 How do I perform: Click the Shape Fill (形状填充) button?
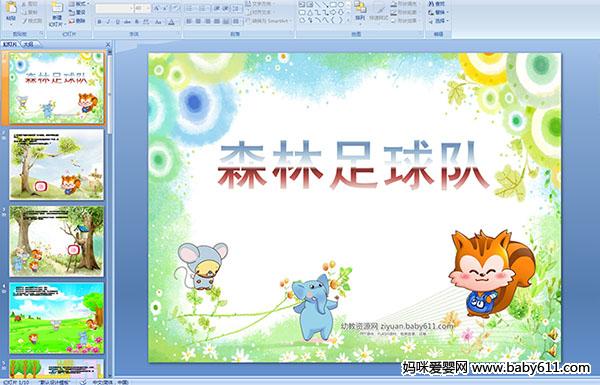point(405,4)
